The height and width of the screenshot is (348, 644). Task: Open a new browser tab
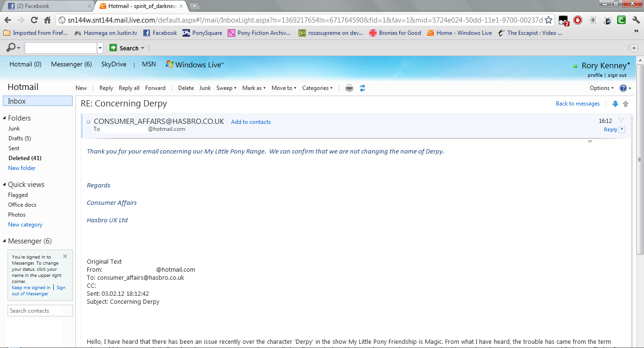pyautogui.click(x=195, y=6)
